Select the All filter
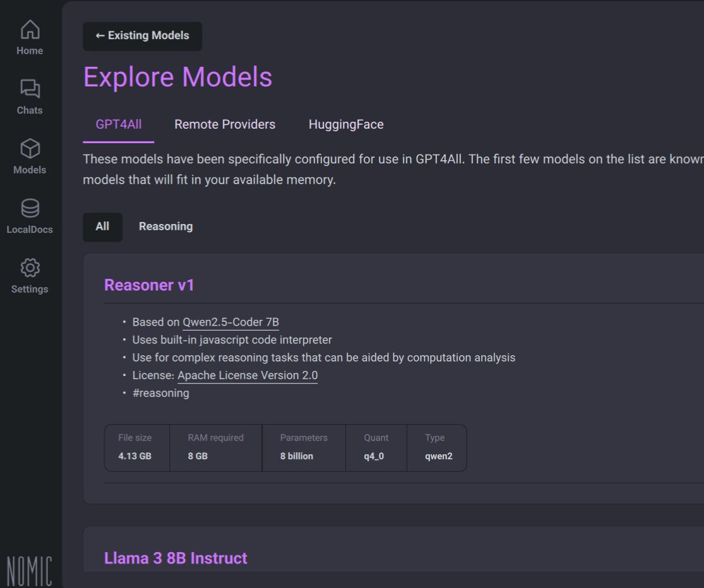Screen dimensions: 704x588 click(102, 226)
